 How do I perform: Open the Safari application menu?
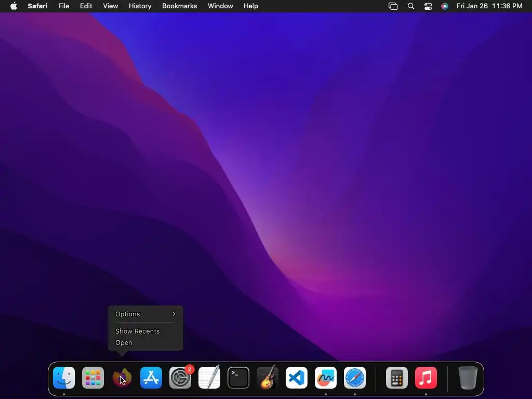(37, 6)
